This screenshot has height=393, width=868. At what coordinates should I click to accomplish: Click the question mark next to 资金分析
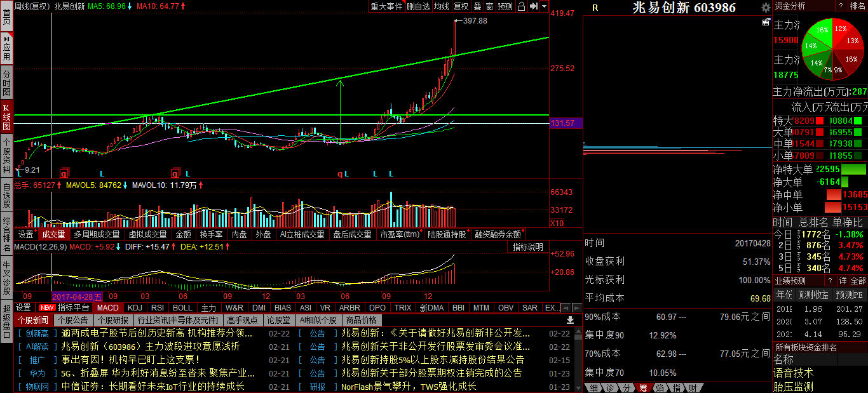[840, 6]
